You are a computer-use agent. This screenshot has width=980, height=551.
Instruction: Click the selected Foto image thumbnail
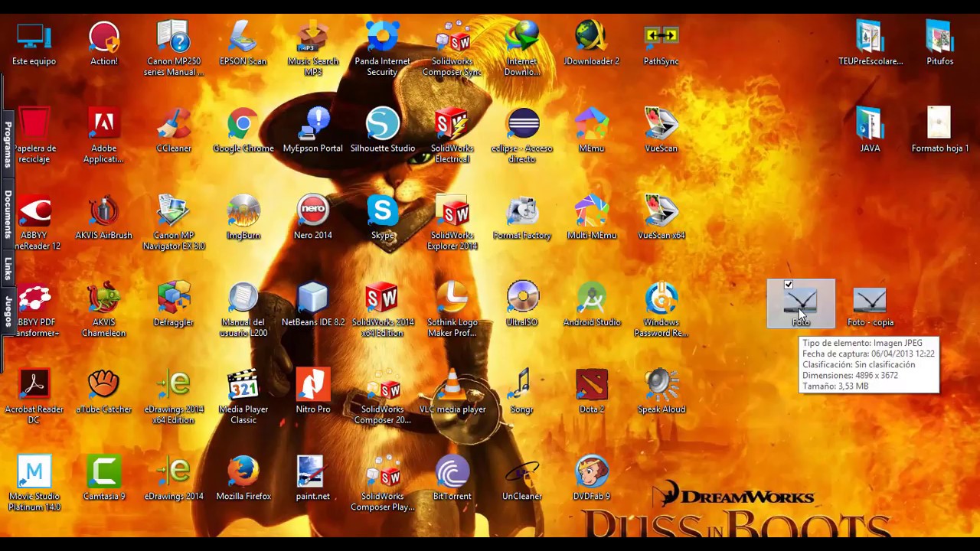click(x=801, y=302)
